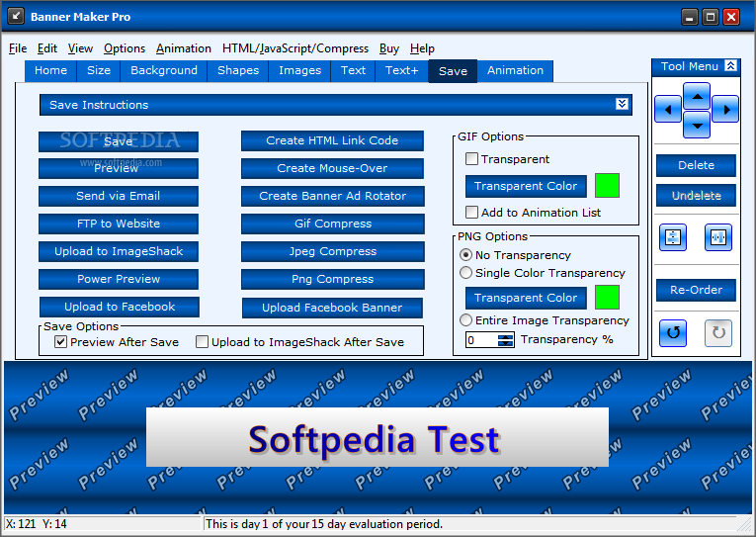Expand the Save Instructions section
Image resolution: width=756 pixels, height=537 pixels.
click(x=622, y=104)
